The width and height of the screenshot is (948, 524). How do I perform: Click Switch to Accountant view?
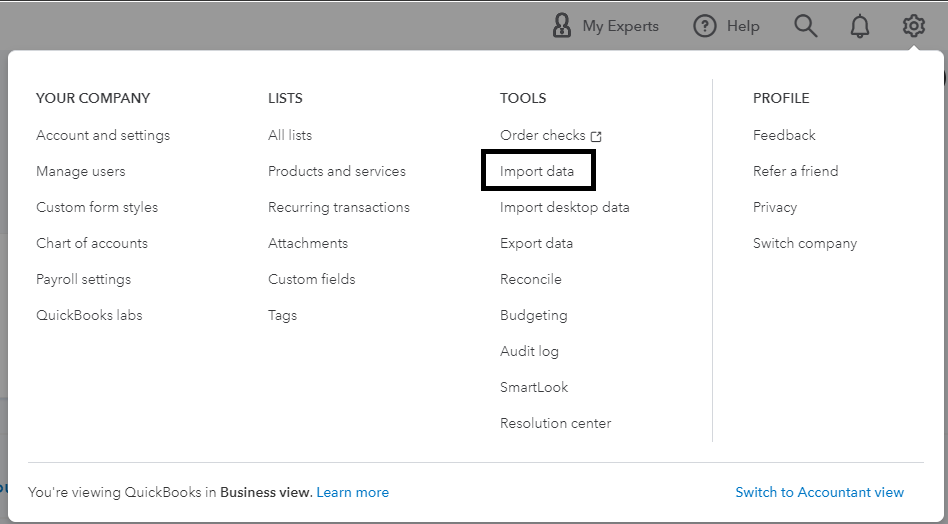click(819, 492)
